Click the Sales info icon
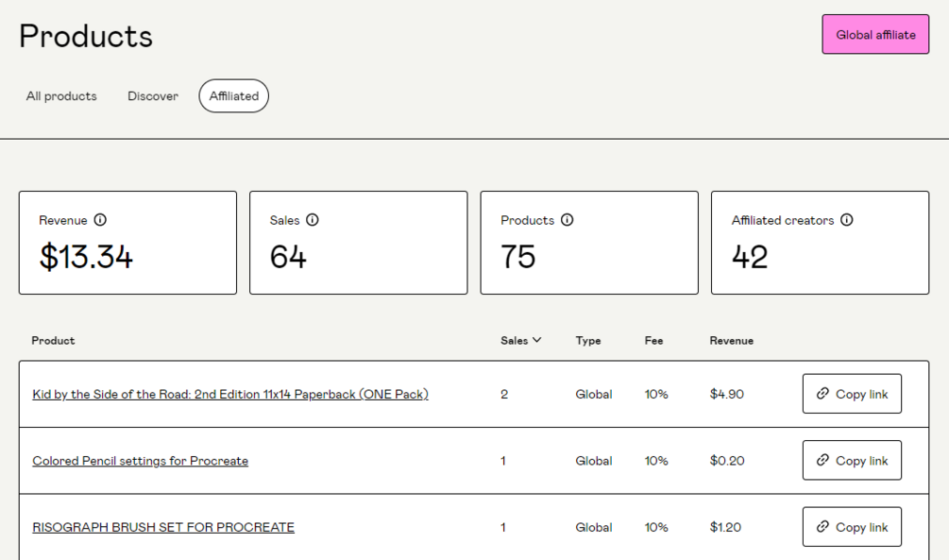 (313, 220)
